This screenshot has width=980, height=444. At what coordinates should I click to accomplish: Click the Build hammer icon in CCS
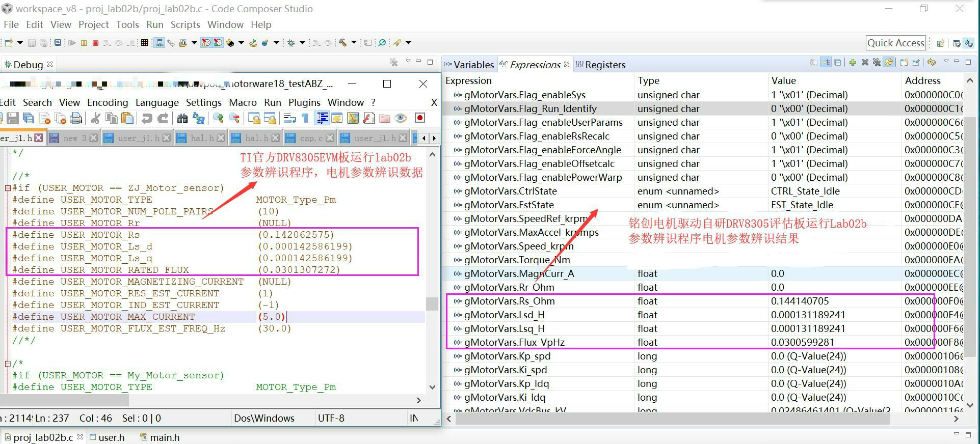click(x=343, y=43)
